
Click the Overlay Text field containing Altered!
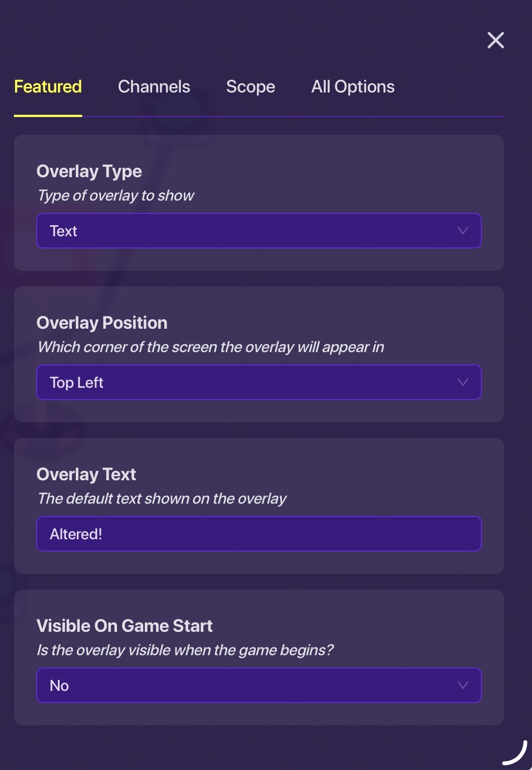point(258,534)
